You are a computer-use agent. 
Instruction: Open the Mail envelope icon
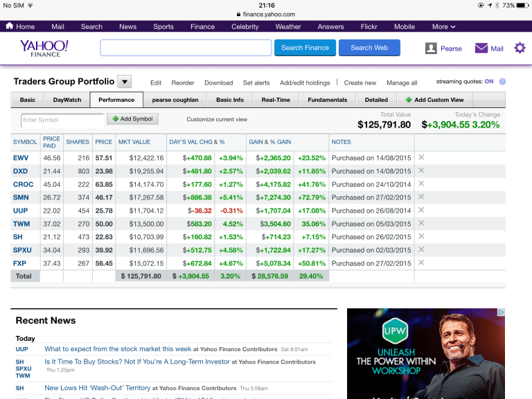[x=481, y=48]
